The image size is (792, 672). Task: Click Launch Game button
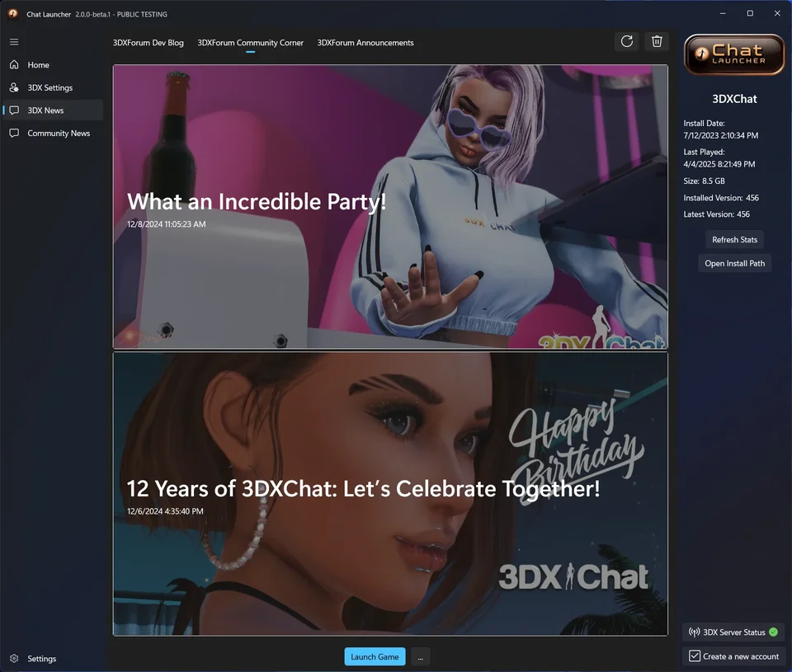pos(375,657)
